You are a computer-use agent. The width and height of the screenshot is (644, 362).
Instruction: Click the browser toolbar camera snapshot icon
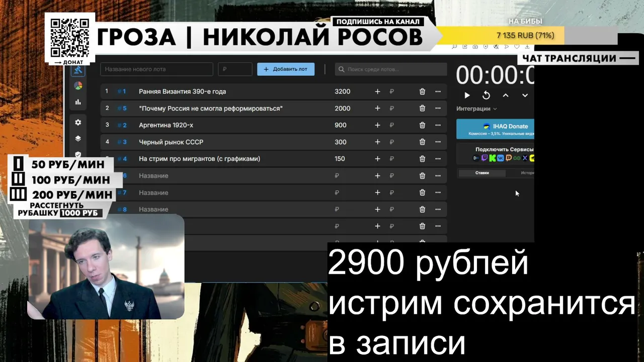[475, 47]
